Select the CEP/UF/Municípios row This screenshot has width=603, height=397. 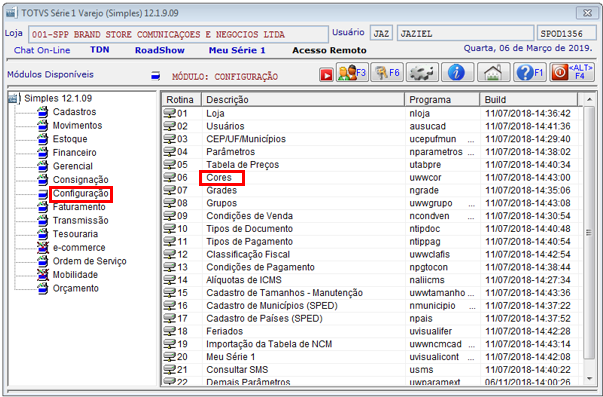pos(371,139)
